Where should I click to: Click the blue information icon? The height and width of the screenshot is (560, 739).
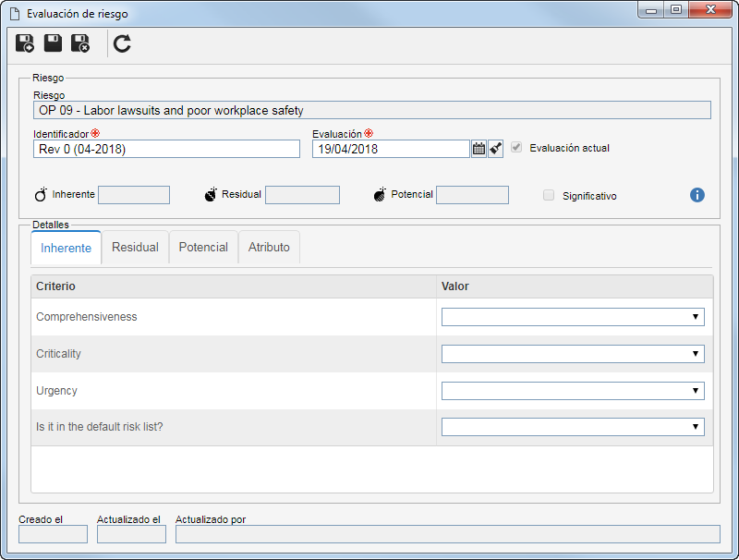tap(697, 195)
